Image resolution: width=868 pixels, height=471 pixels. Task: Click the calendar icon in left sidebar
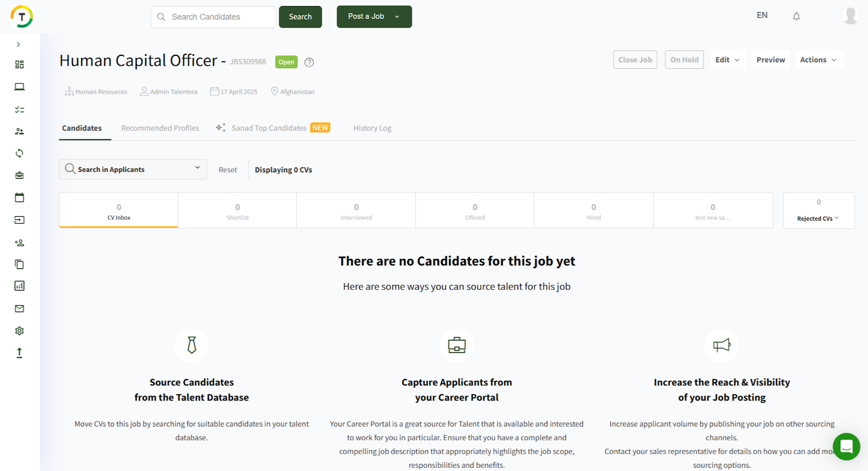[20, 198]
